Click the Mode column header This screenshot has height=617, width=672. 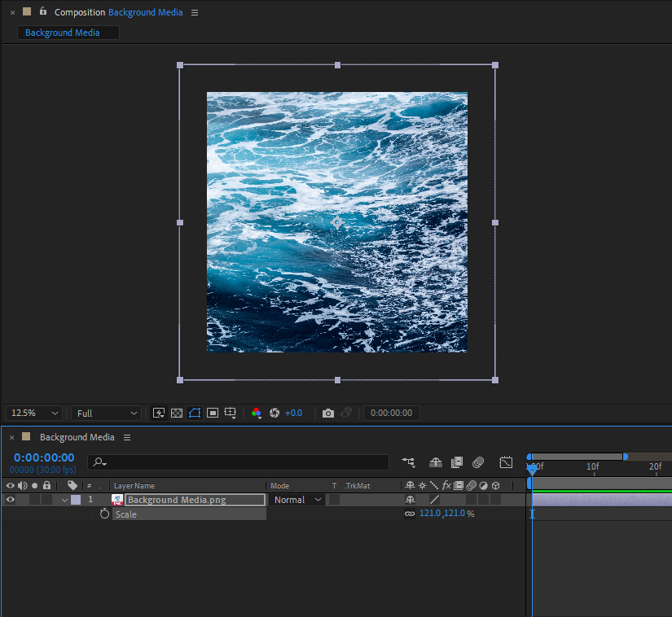point(280,486)
